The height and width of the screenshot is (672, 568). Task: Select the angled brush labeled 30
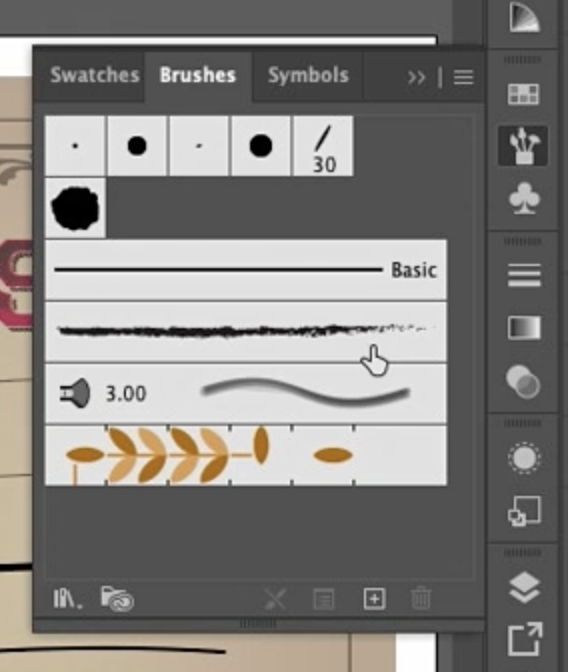pyautogui.click(x=323, y=146)
